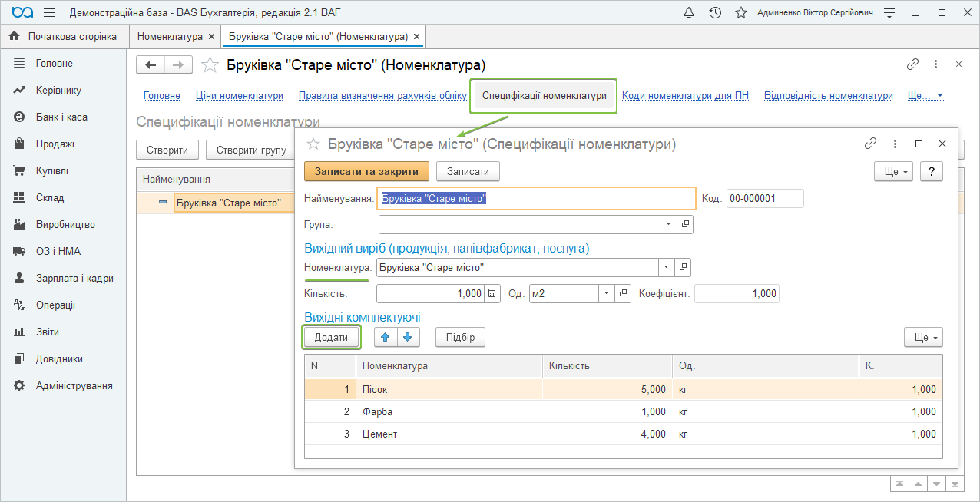Image resolution: width=980 pixels, height=502 pixels.
Task: Click Додати to add component
Action: point(331,337)
